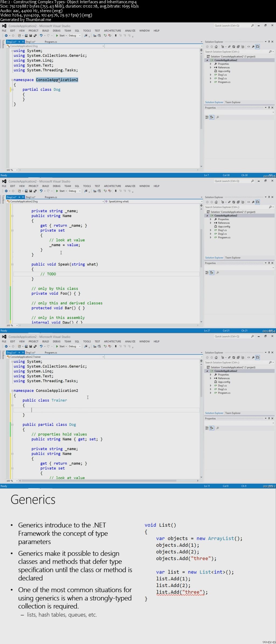This screenshot has height=644, width=276.
Task: Click Pending Changes Filter clock icon, 00:12:28 frame
Action: (223, 47)
